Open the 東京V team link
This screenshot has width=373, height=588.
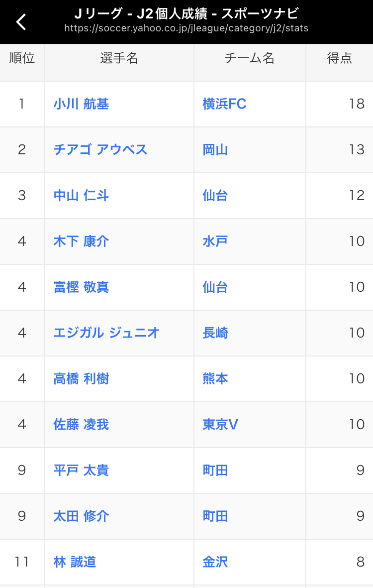220,425
